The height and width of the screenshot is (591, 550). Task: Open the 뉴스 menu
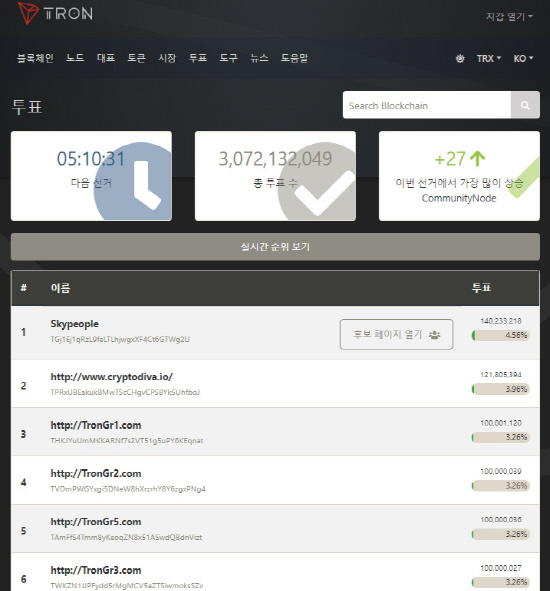pos(259,58)
